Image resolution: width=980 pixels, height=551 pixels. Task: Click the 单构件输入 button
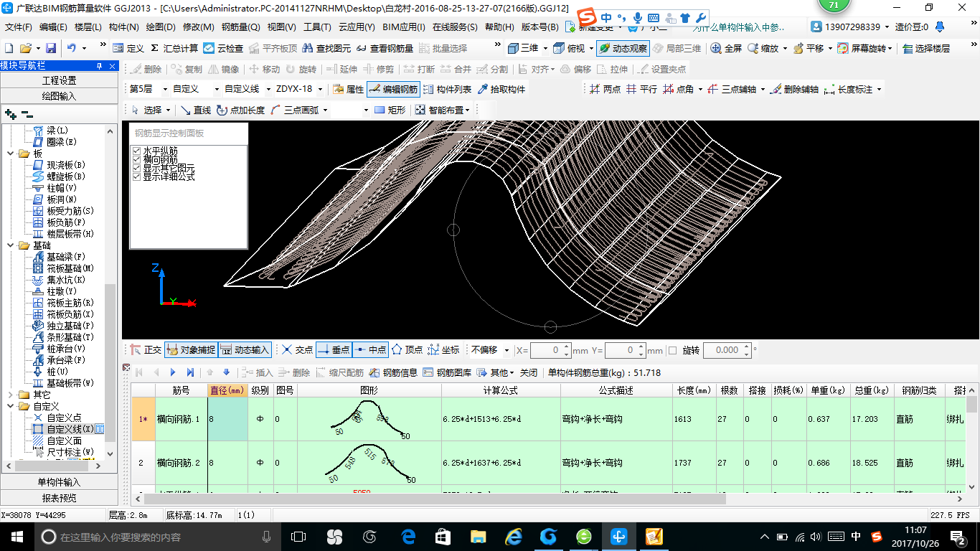59,482
